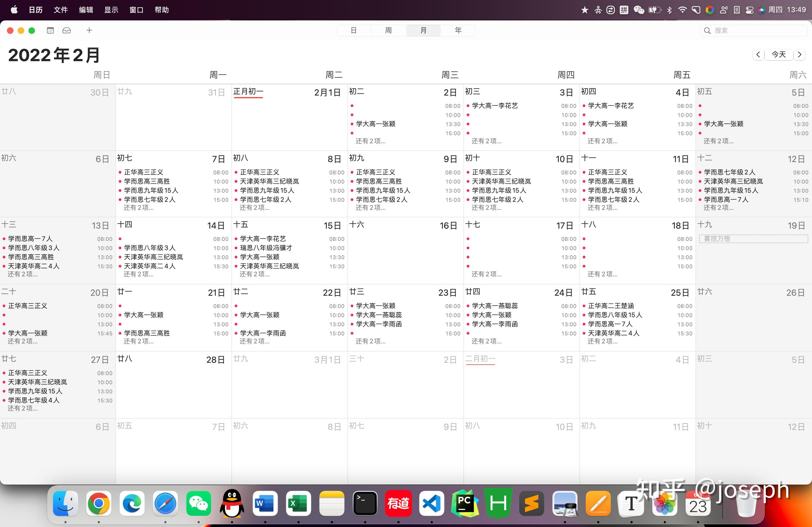This screenshot has height=527, width=812.
Task: Open event 瑞思八年级冯骥才 on February 15
Action: [266, 248]
